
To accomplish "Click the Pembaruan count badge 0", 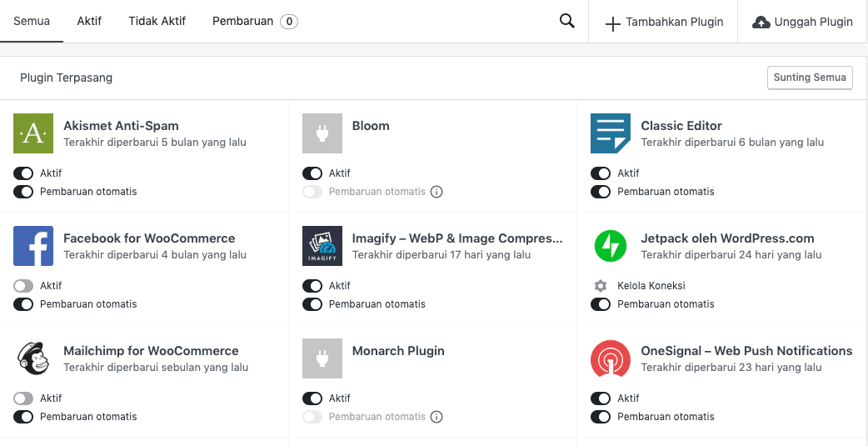I will pos(289,22).
